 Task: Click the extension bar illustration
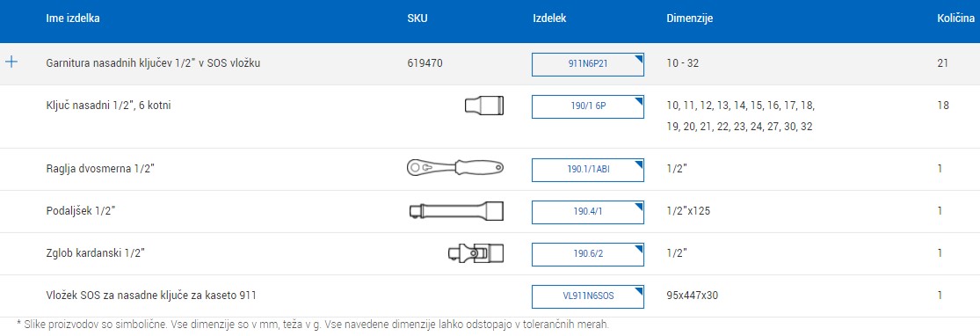coord(455,210)
